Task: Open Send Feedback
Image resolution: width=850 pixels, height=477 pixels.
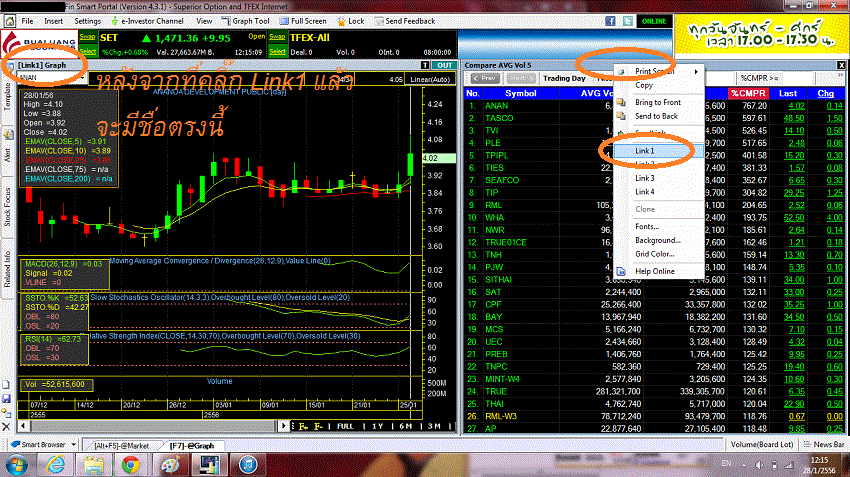Action: tap(404, 21)
